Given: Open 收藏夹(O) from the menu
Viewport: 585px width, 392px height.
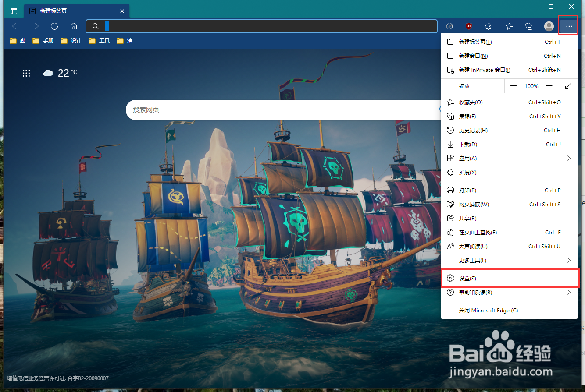Looking at the screenshot, I should (509, 102).
